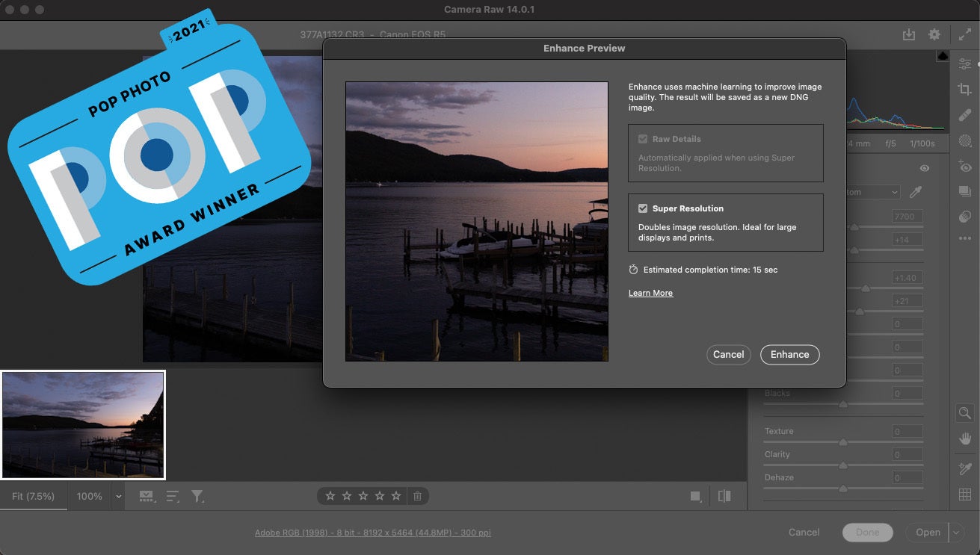Viewport: 980px width, 555px height.
Task: Select the Crop and Rotate tool
Action: (964, 89)
